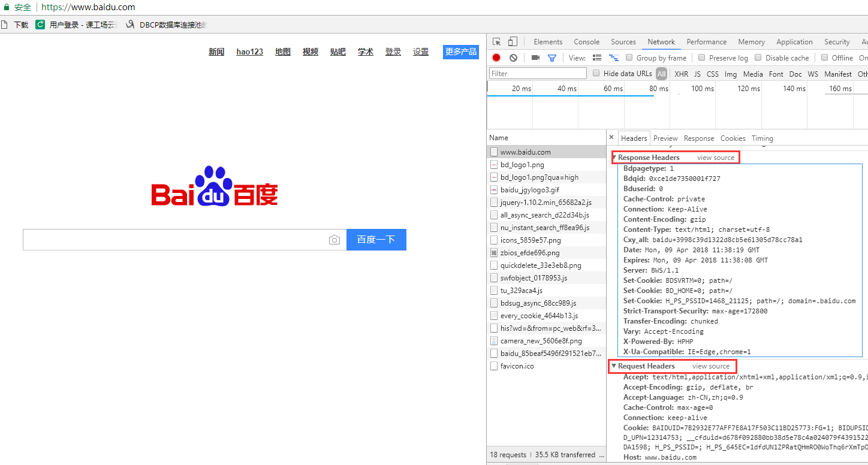Open the 下载 bookmark
Screen dimensions: 868x465
tap(14, 25)
